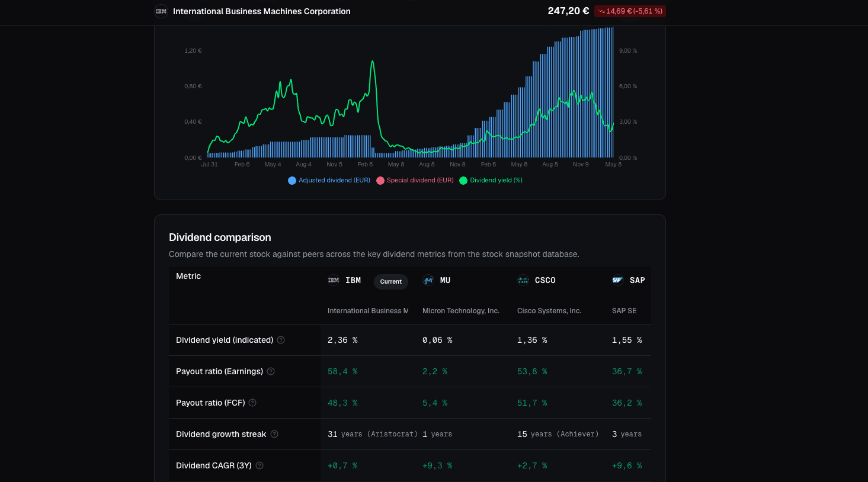Viewport: 868px width, 482px height.
Task: Click the dividend yield peak on chart
Action: (x=372, y=62)
